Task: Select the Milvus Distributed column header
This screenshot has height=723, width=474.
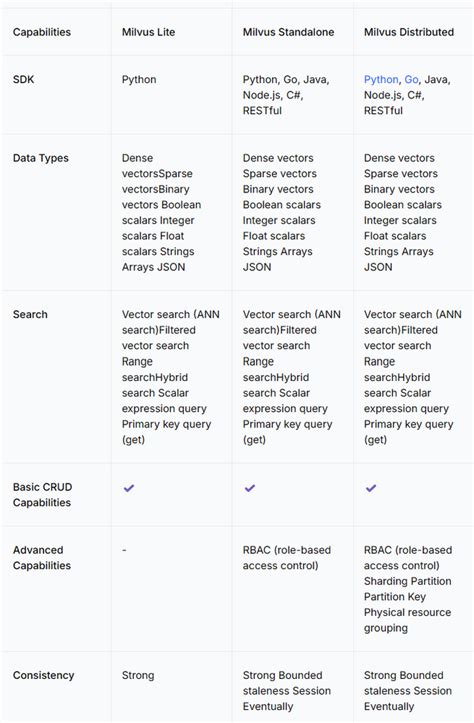Action: coord(409,32)
